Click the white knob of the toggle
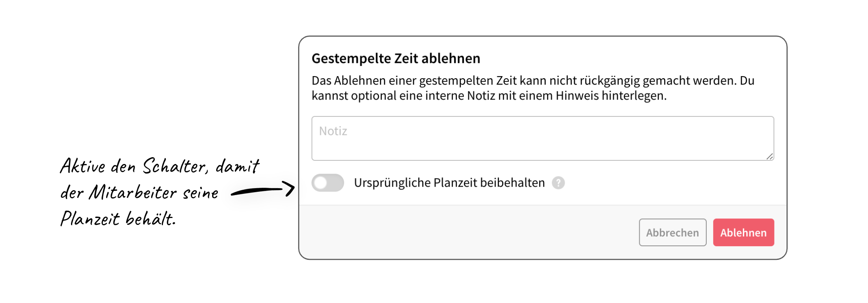Image resolution: width=868 pixels, height=303 pixels. pyautogui.click(x=321, y=183)
